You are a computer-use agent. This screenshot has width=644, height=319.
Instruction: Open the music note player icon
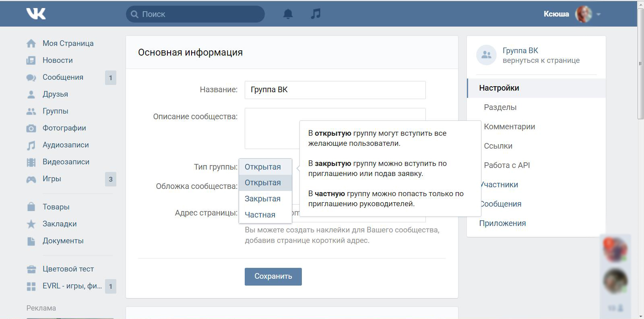(316, 14)
